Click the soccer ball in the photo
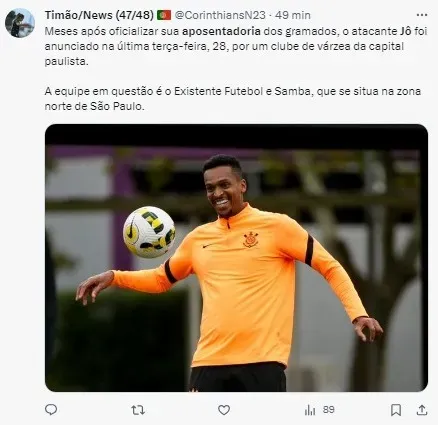The width and height of the screenshot is (438, 425). pos(149,232)
